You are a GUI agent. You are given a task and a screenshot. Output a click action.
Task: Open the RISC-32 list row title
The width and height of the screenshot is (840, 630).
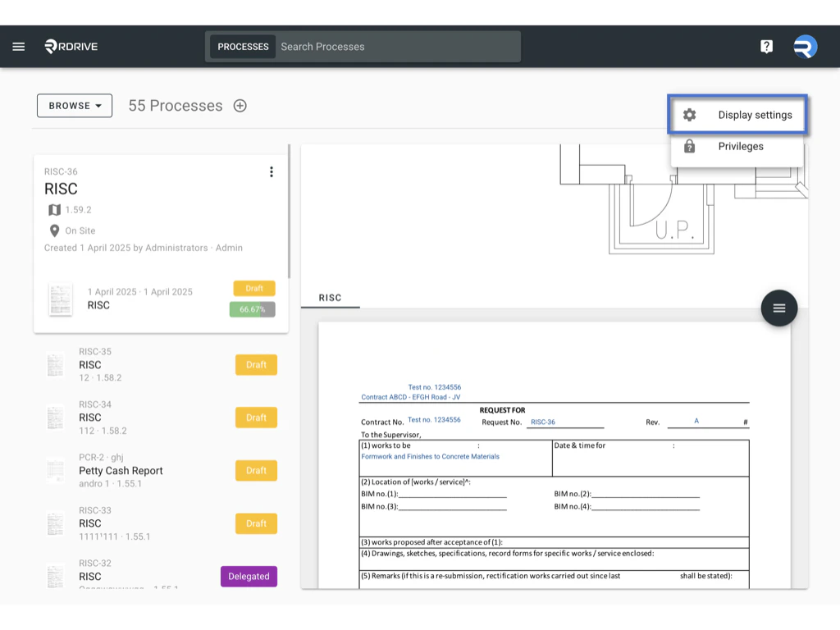pos(90,577)
